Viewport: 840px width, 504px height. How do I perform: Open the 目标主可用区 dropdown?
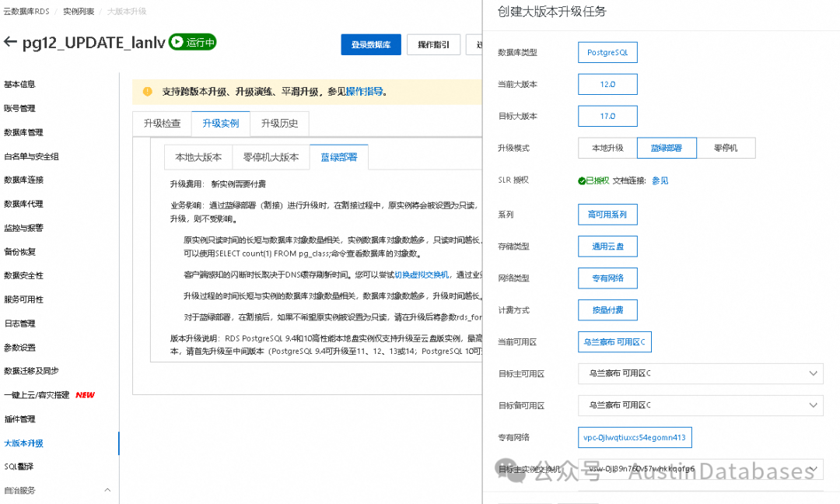coord(700,373)
